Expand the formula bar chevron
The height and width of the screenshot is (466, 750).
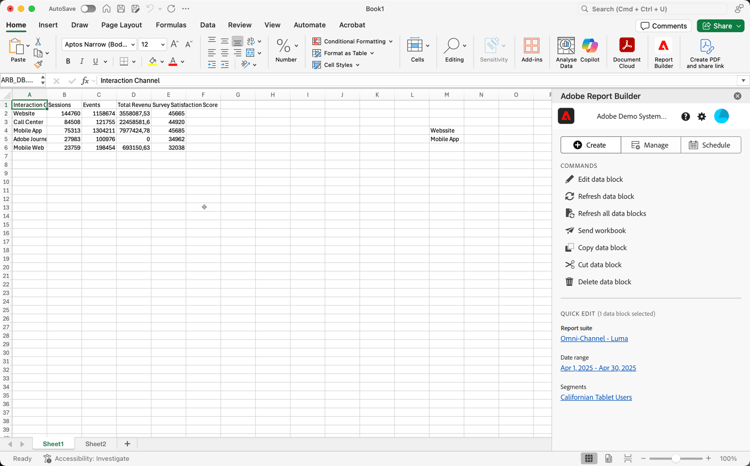(743, 80)
